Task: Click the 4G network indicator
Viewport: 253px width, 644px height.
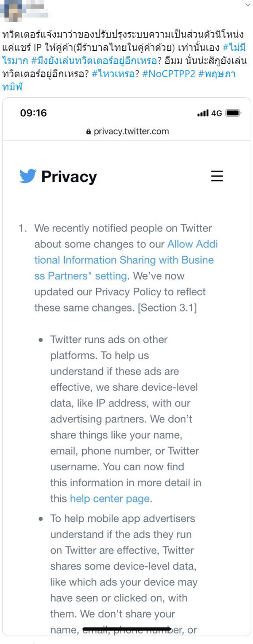Action: coord(217,113)
